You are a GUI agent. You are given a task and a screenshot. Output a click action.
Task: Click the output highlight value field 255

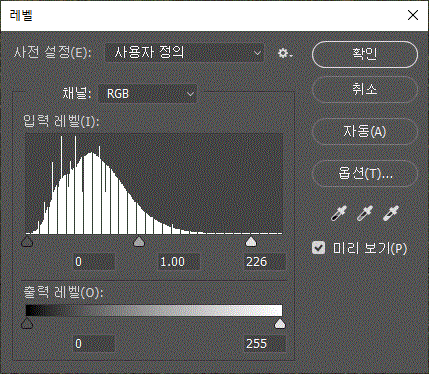pyautogui.click(x=265, y=344)
